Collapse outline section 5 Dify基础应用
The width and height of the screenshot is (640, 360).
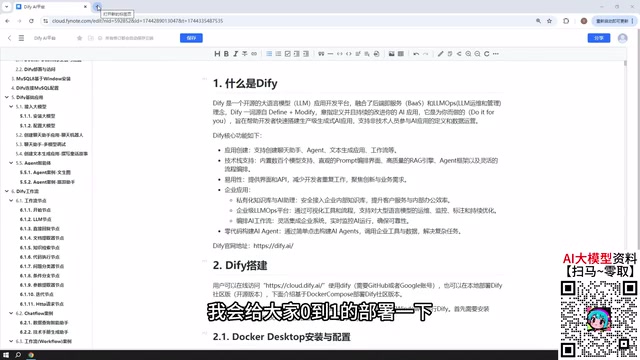click(7, 97)
